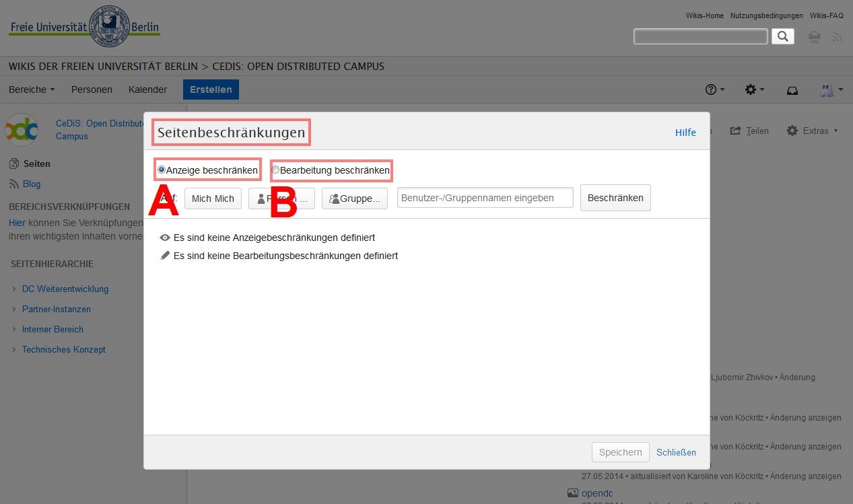Click 'Es sind keine Anzeigebeschränkungen definiert' text

[x=274, y=238]
